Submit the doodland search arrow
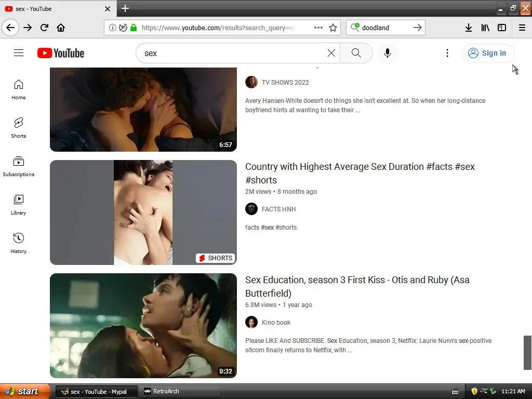 click(x=418, y=28)
